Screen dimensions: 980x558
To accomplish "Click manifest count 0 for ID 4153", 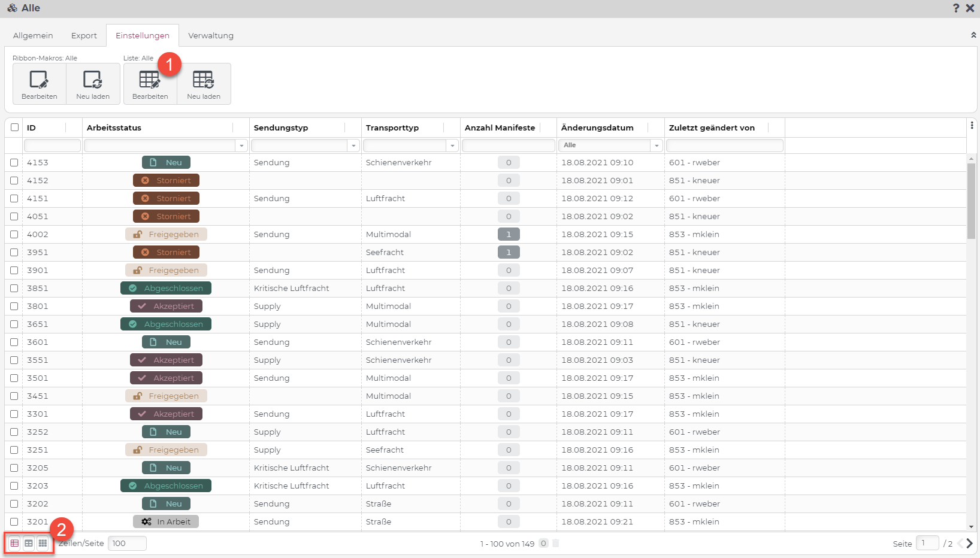I will (x=509, y=162).
